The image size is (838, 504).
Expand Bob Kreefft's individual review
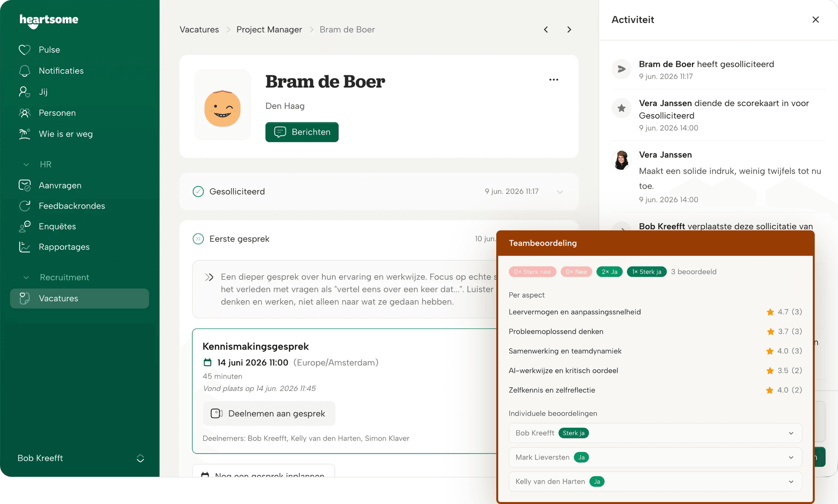655,433
